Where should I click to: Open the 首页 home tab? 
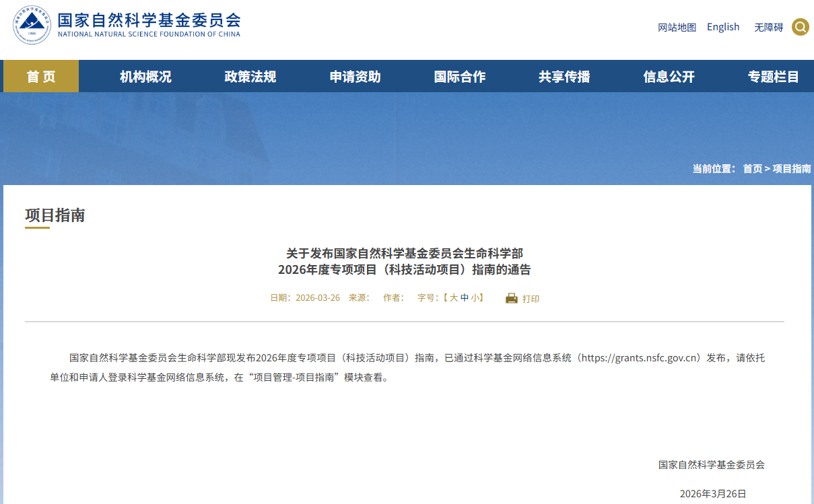41,77
